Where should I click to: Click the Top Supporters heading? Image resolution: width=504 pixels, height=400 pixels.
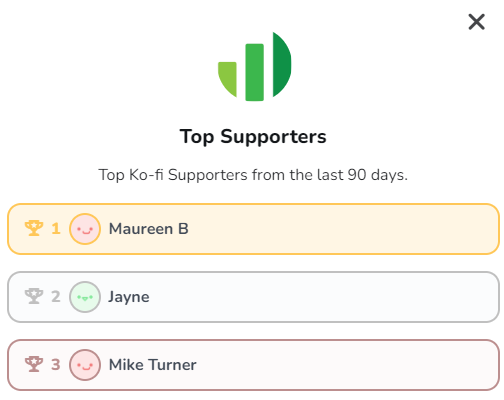click(253, 137)
